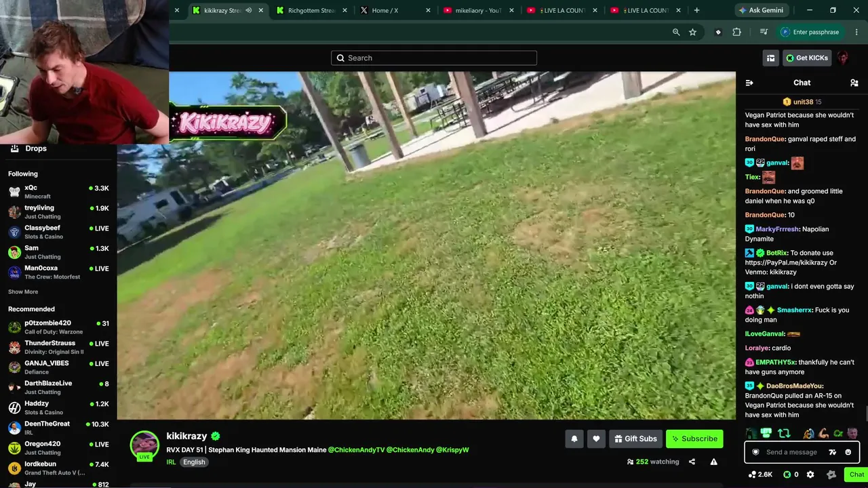The width and height of the screenshot is (868, 488).
Task: View channel points balance 2.6K
Action: 760,474
